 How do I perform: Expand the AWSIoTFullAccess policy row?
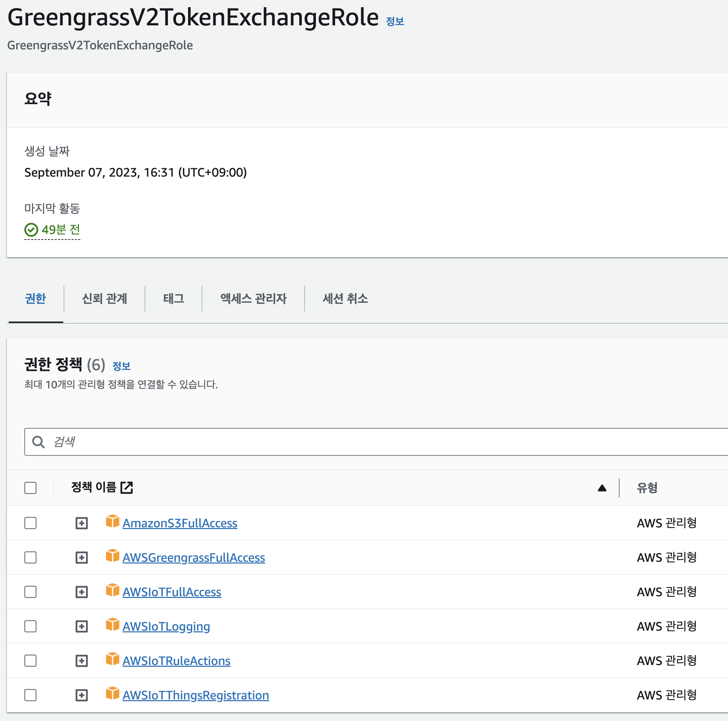(x=81, y=592)
